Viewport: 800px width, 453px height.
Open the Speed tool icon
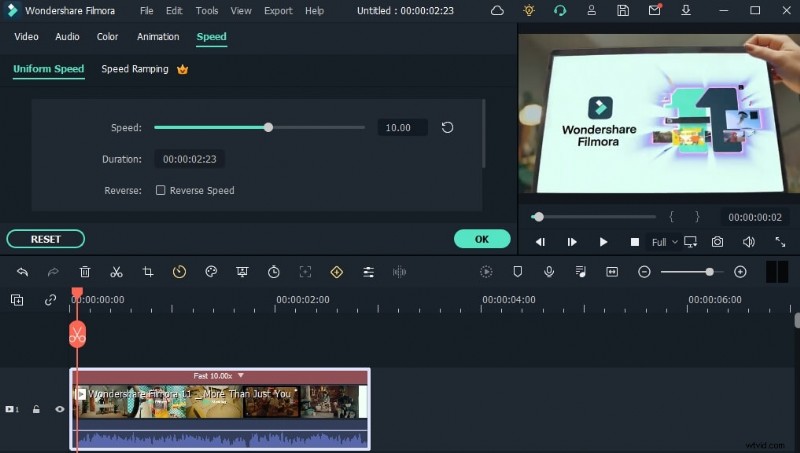[179, 272]
